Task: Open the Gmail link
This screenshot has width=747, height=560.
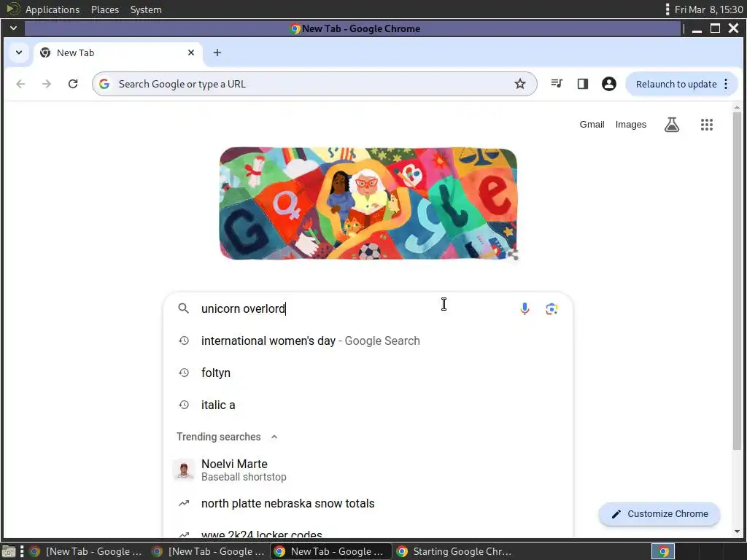Action: (592, 125)
